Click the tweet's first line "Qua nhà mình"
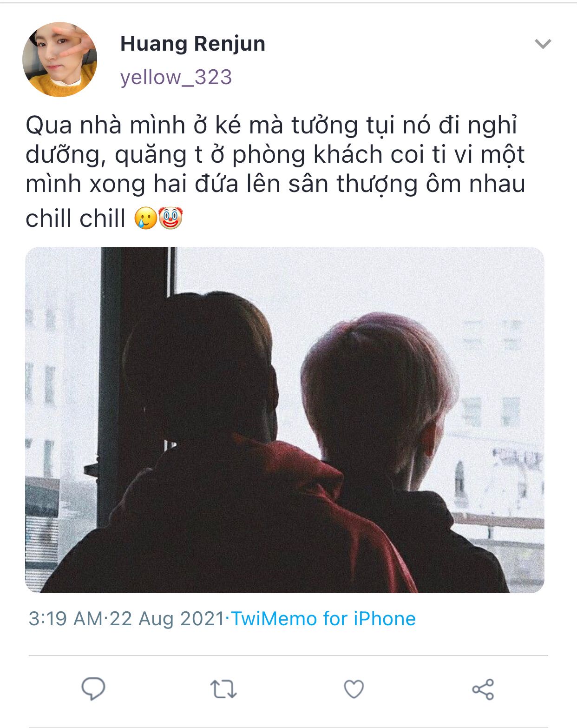Image resolution: width=577 pixels, height=728 pixels. point(105,125)
